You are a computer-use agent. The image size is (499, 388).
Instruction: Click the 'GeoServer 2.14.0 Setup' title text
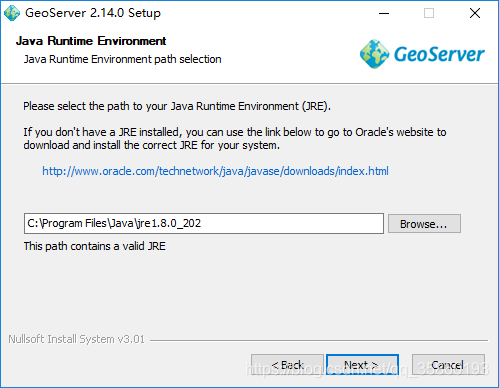(93, 13)
